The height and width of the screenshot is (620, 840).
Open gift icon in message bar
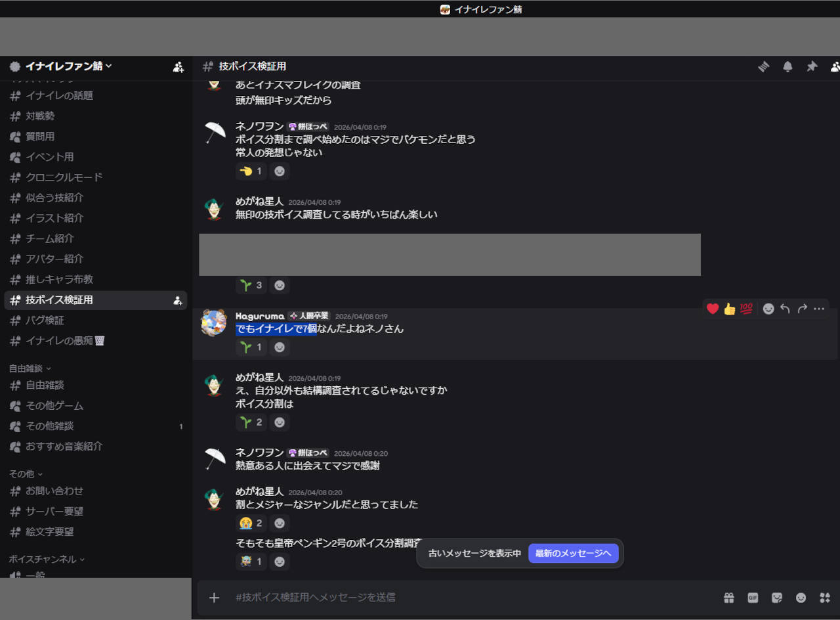click(x=729, y=598)
